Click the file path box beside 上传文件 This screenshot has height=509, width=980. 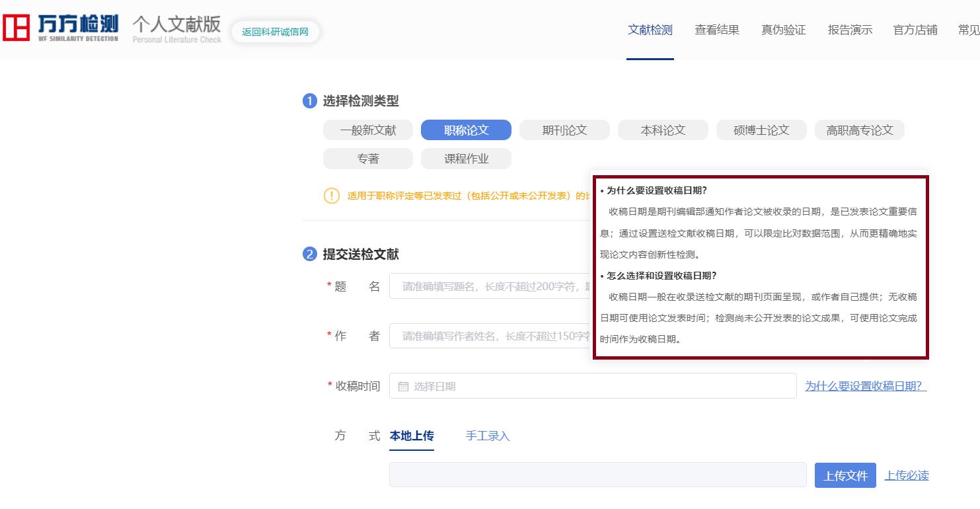[x=597, y=475]
